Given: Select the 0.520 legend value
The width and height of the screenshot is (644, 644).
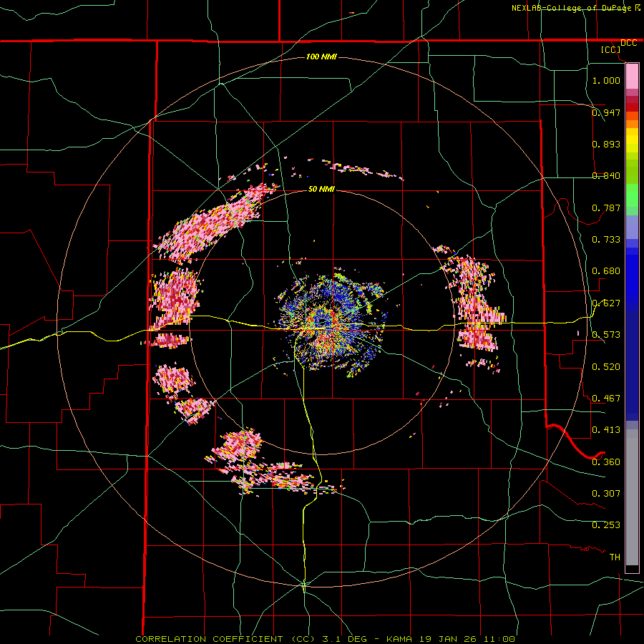Looking at the screenshot, I should (606, 366).
